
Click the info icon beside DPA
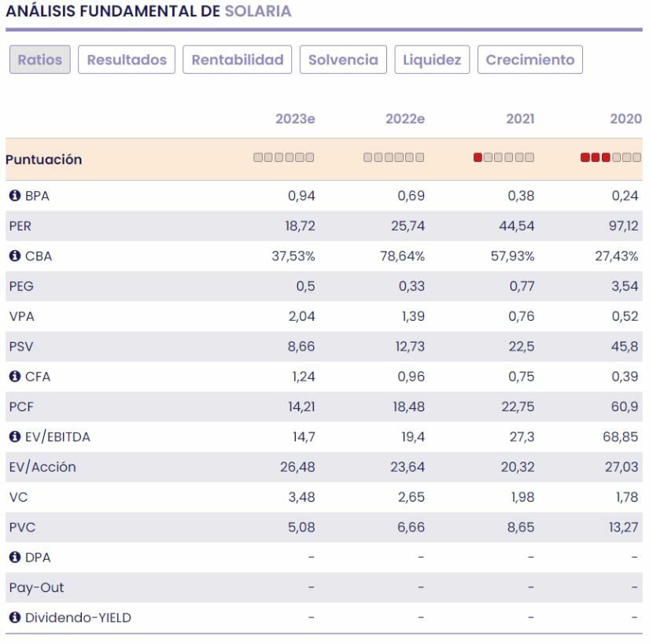coord(15,558)
